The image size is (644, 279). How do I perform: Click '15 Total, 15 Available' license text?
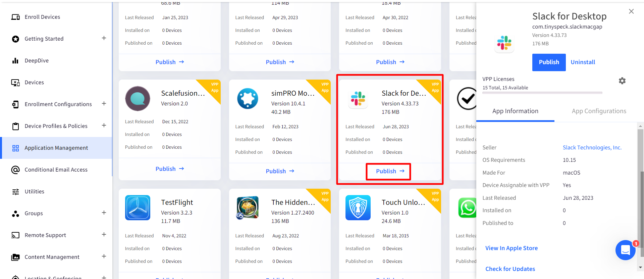(505, 88)
